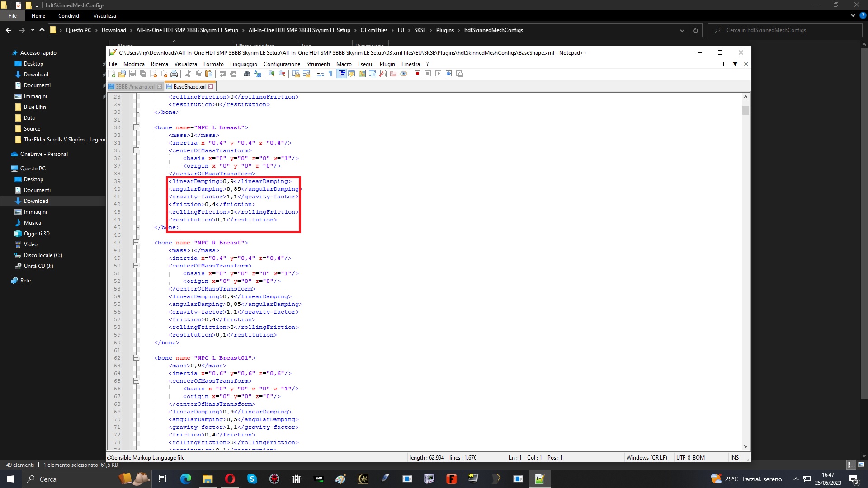Open recent locations dropdown in Explorer

coord(33,30)
